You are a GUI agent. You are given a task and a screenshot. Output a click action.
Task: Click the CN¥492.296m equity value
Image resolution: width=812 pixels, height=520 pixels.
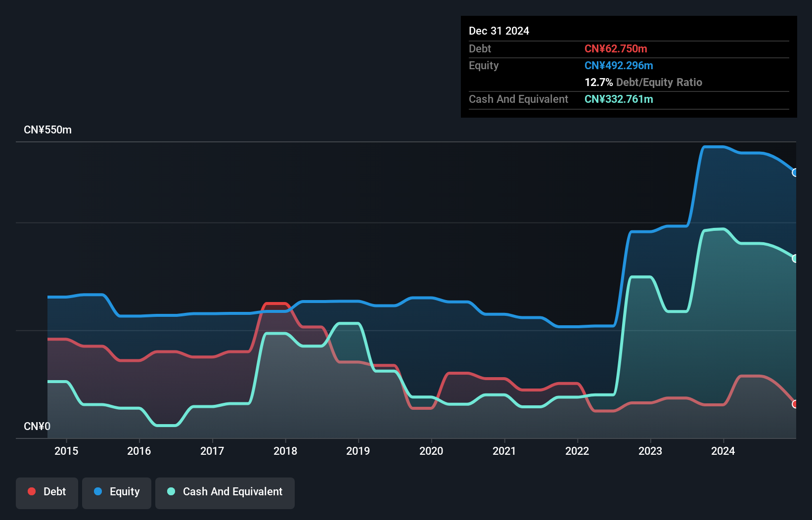click(x=619, y=65)
